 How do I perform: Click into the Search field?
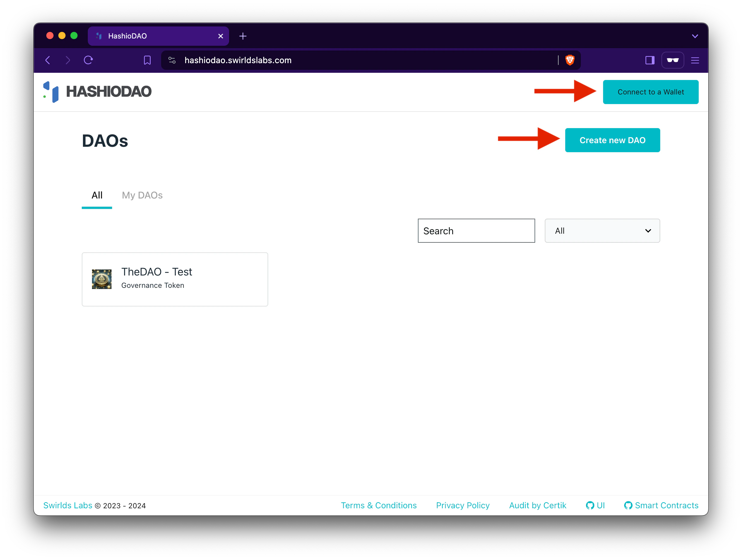coord(476,230)
